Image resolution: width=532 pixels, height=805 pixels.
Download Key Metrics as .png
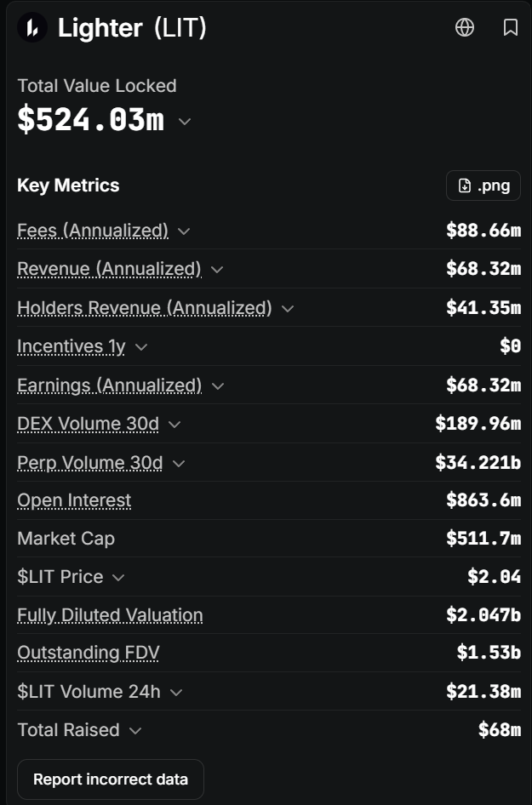point(483,186)
